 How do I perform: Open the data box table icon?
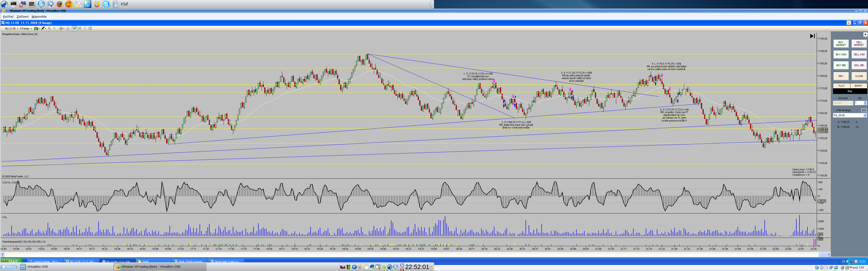(x=90, y=29)
